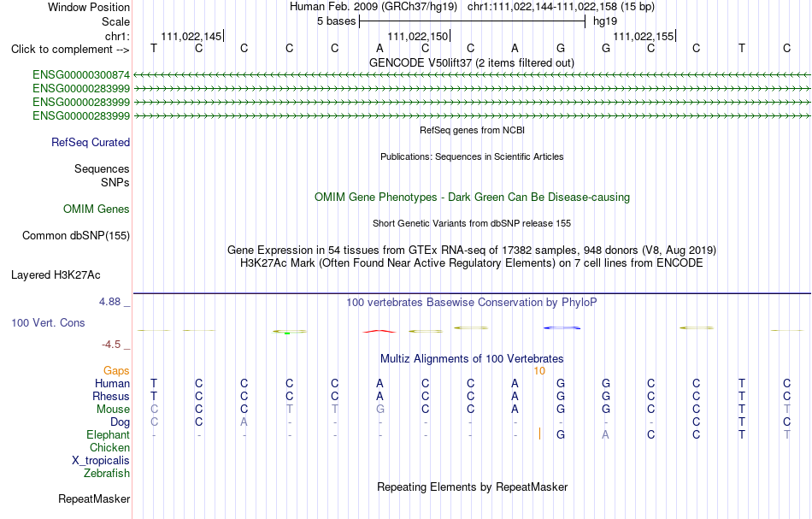Click the 4.88 conservation maximum value
The width and height of the screenshot is (812, 519).
[x=109, y=302]
